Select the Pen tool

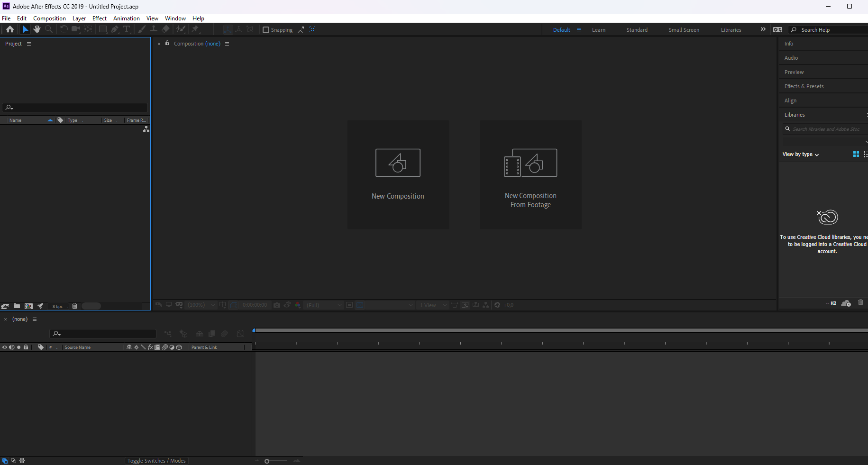pos(115,29)
